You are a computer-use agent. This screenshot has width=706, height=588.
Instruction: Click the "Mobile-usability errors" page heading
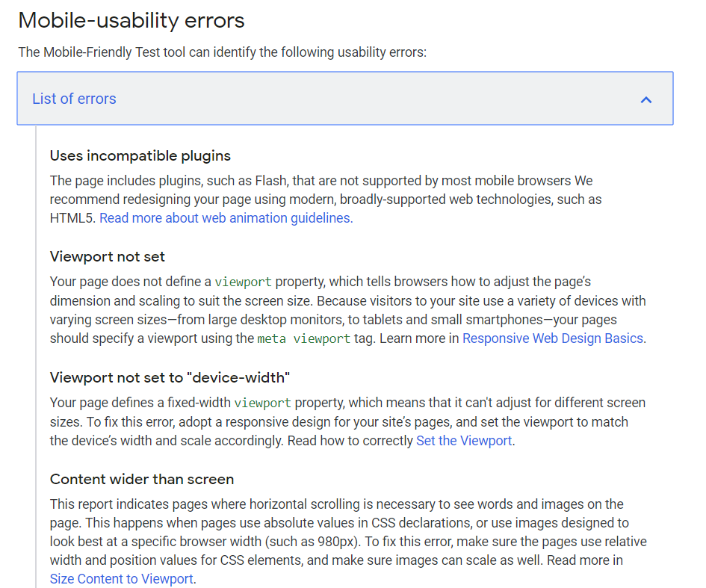pos(131,20)
